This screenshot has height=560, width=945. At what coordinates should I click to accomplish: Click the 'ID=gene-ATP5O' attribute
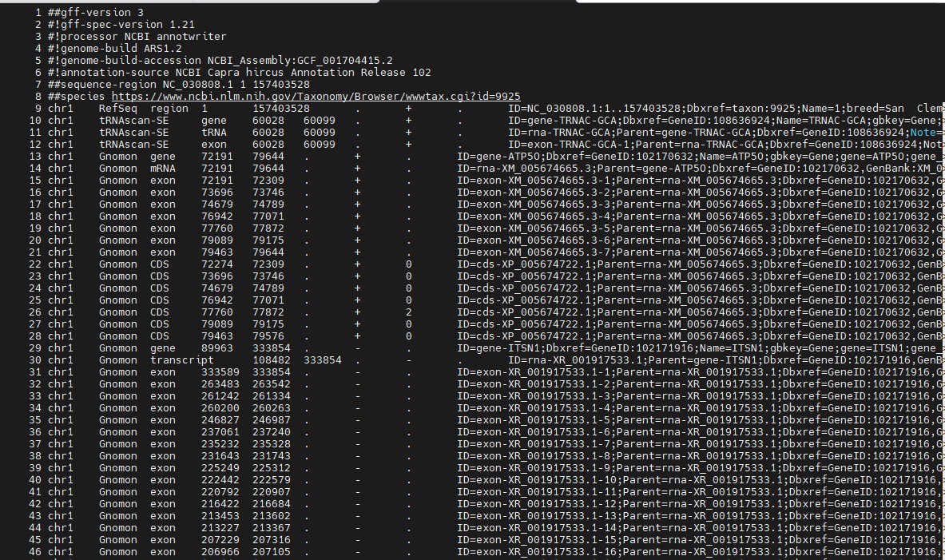pyautogui.click(x=498, y=157)
